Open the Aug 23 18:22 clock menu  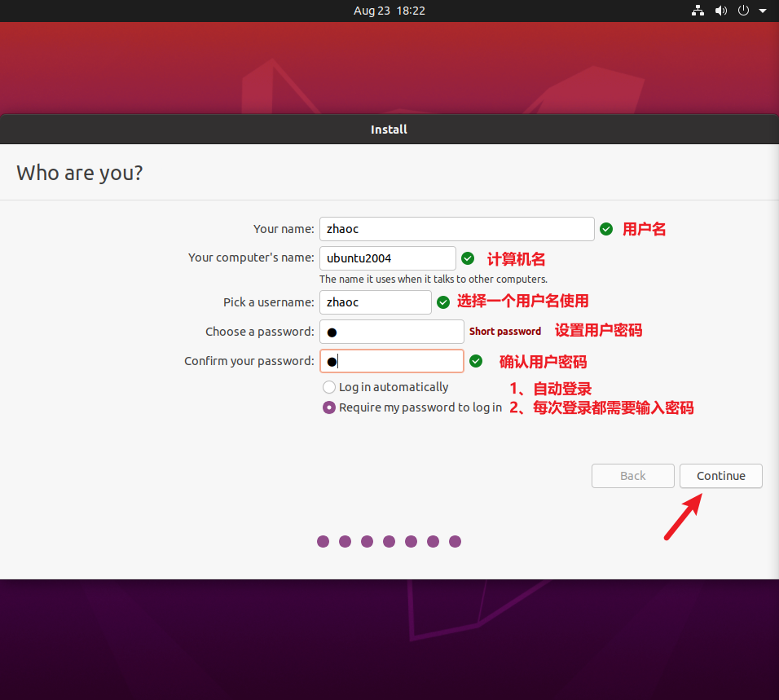pyautogui.click(x=389, y=11)
